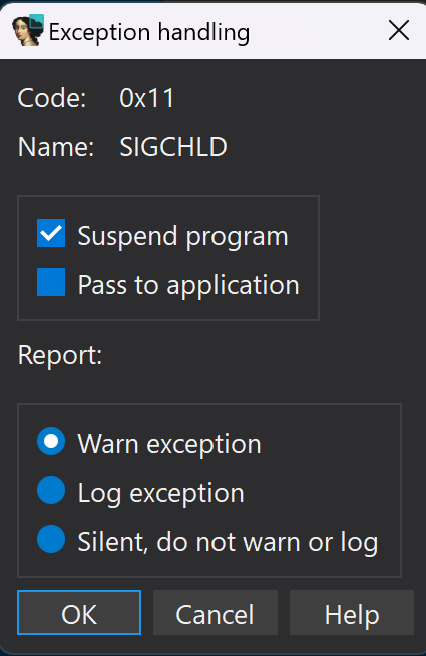This screenshot has height=656, width=426.
Task: Confirm with the OK button
Action: pos(79,612)
